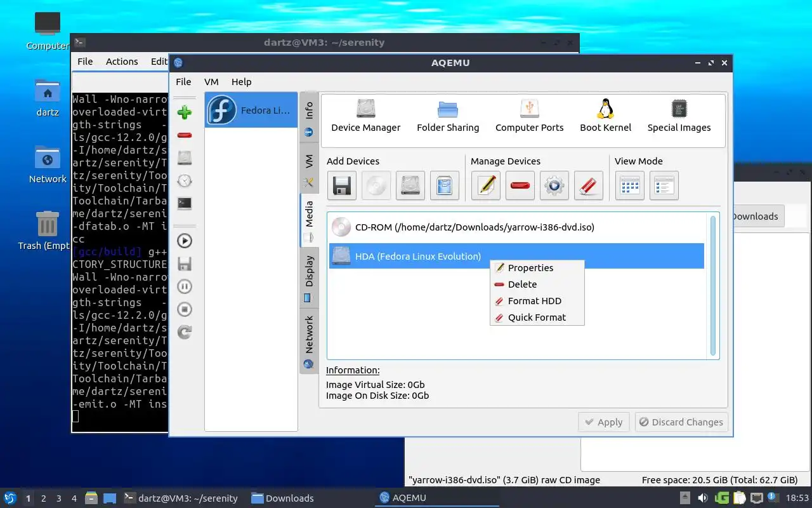812x508 pixels.
Task: Click the 18:53 clock in the tray
Action: (x=797, y=498)
